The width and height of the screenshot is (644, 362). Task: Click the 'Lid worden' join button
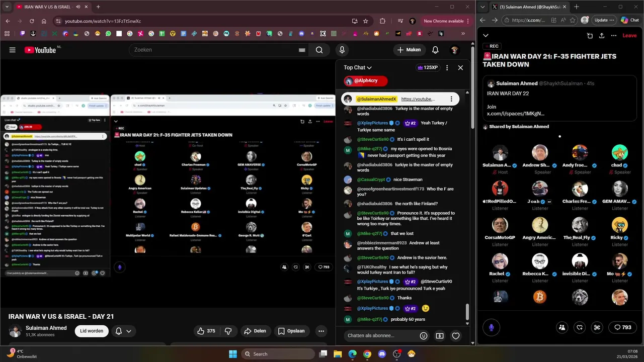(x=92, y=331)
